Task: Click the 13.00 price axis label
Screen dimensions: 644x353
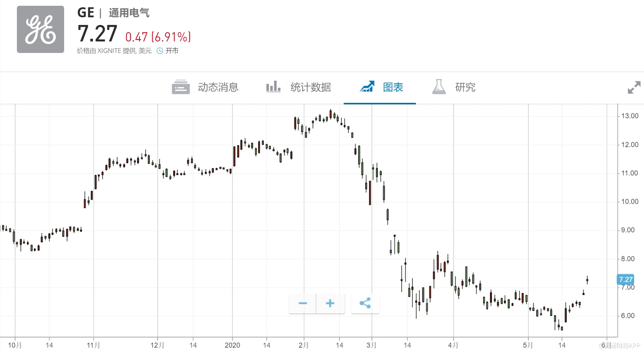Action: click(630, 116)
